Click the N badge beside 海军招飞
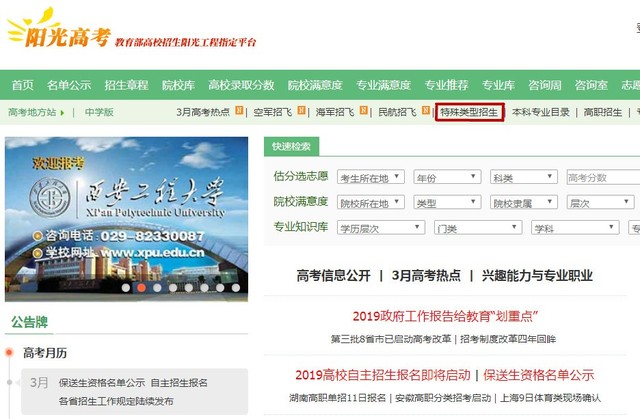 click(363, 111)
